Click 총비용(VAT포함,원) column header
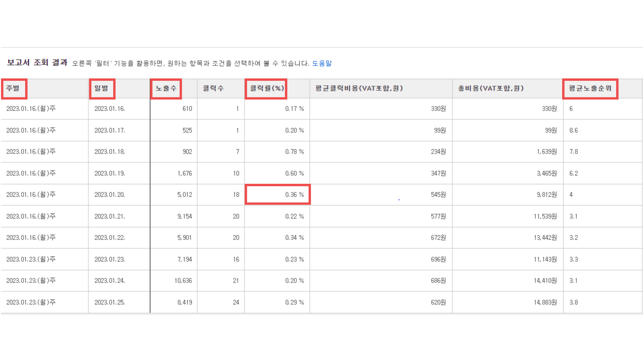The width and height of the screenshot is (644, 362). pyautogui.click(x=491, y=88)
